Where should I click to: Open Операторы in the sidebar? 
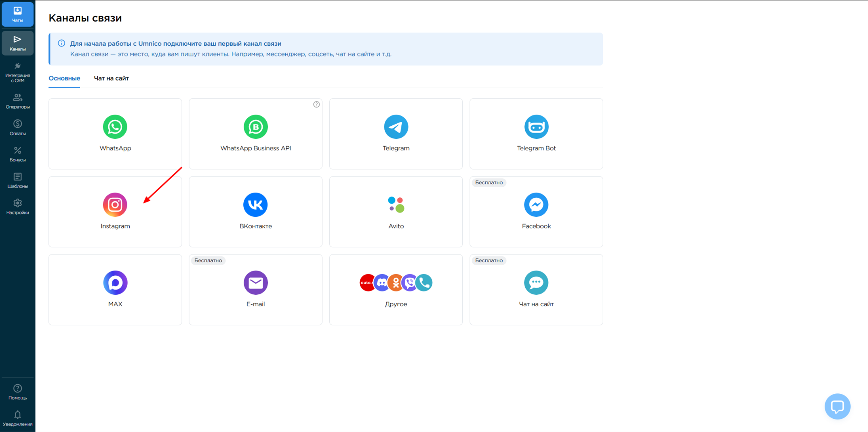click(18, 101)
